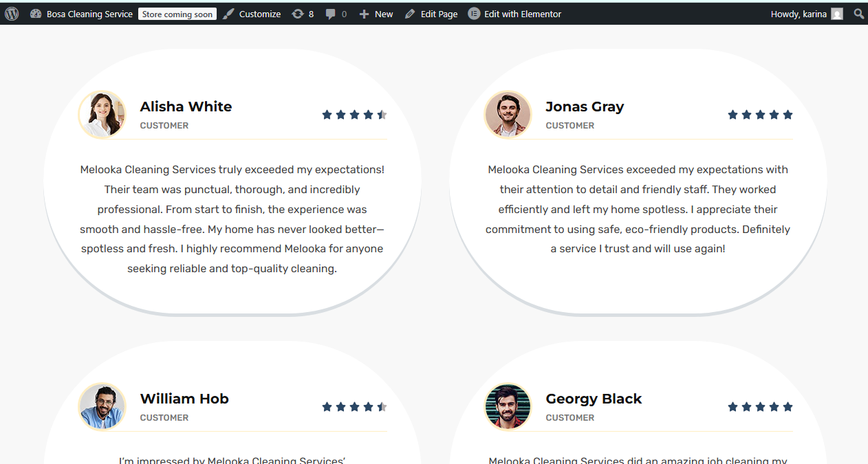Click the updates refresh icon
This screenshot has width=868, height=464.
tap(298, 14)
